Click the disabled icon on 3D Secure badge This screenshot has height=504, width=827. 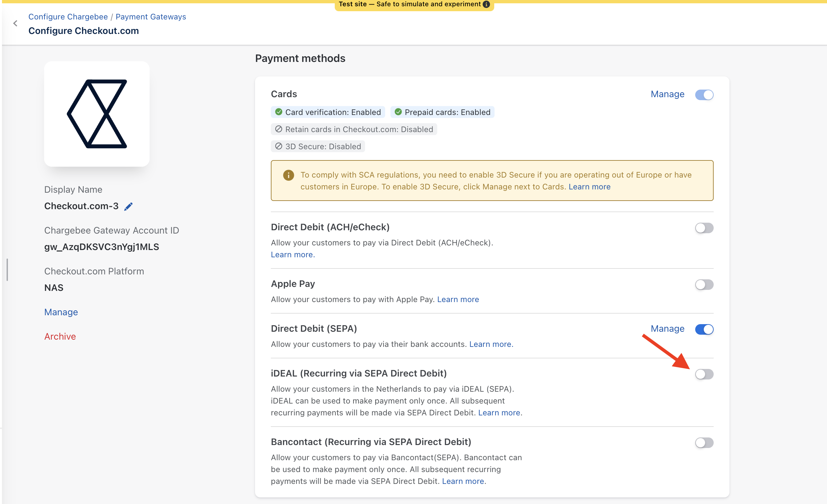[x=278, y=146]
